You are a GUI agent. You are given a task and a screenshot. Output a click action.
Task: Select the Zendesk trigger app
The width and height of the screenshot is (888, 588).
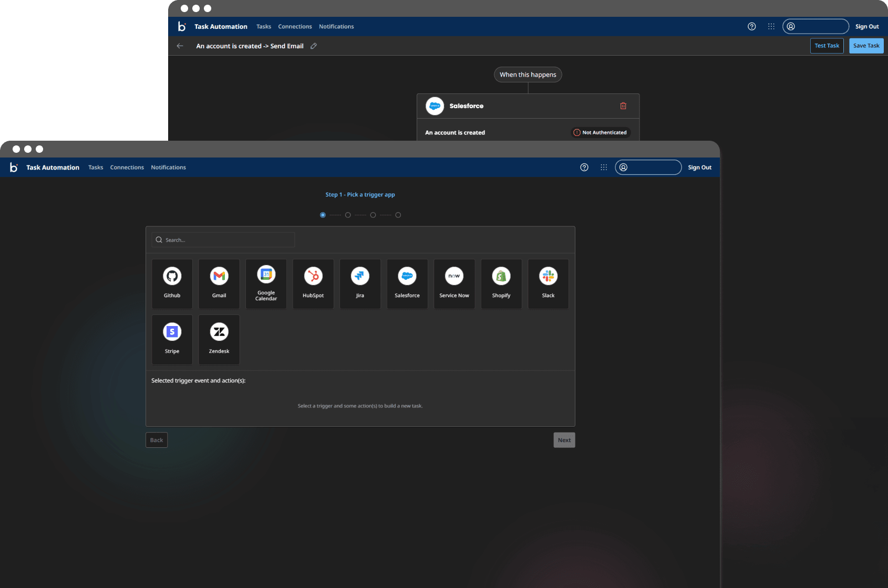(219, 339)
